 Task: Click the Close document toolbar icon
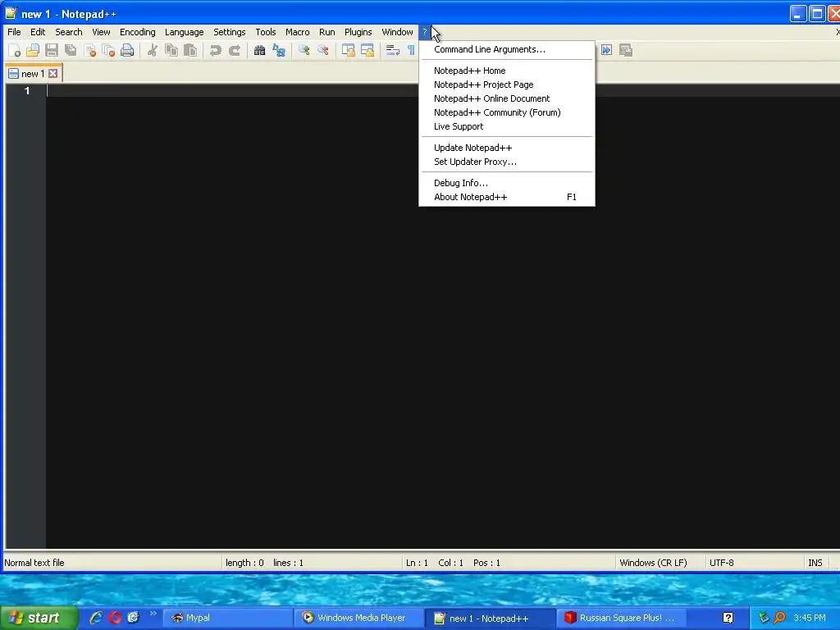coord(89,50)
